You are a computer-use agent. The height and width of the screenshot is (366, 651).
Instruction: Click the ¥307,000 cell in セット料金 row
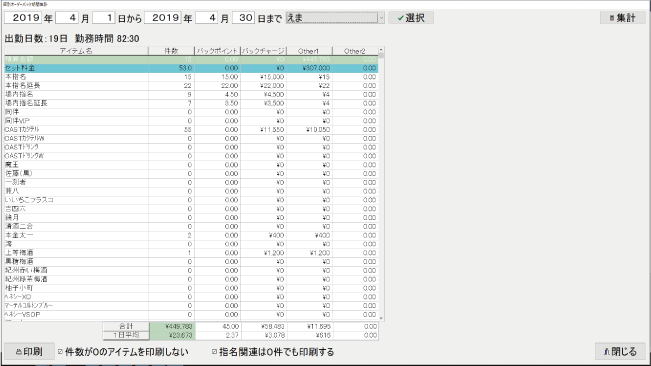pyautogui.click(x=309, y=68)
